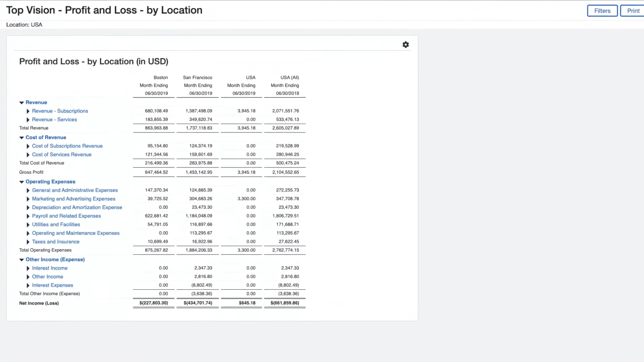Click San Francisco payroll value 1,184,048.09
Image resolution: width=644 pixels, height=362 pixels.
[199, 216]
